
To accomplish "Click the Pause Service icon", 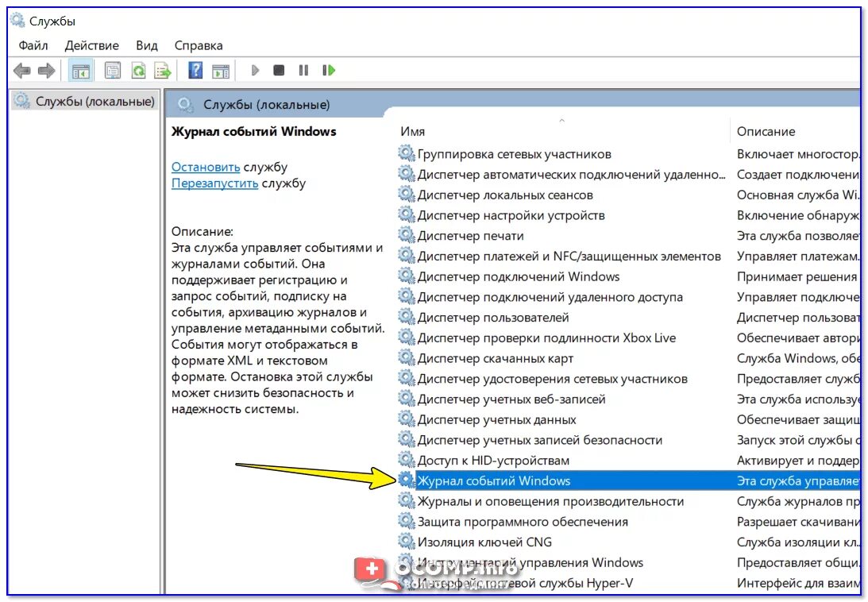I will (303, 71).
